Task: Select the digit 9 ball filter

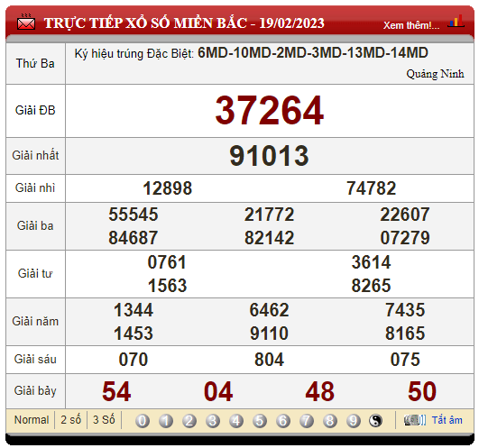Action: (x=354, y=421)
